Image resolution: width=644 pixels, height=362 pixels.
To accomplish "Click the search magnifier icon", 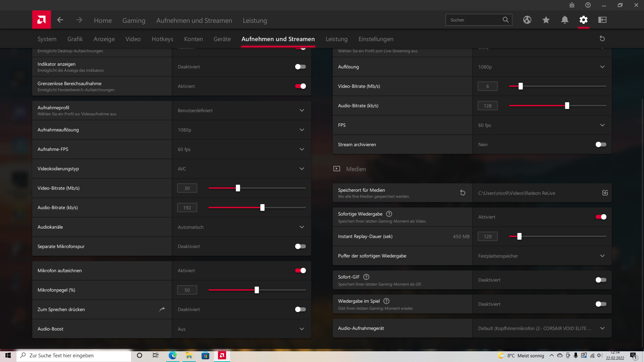I will coord(505,20).
